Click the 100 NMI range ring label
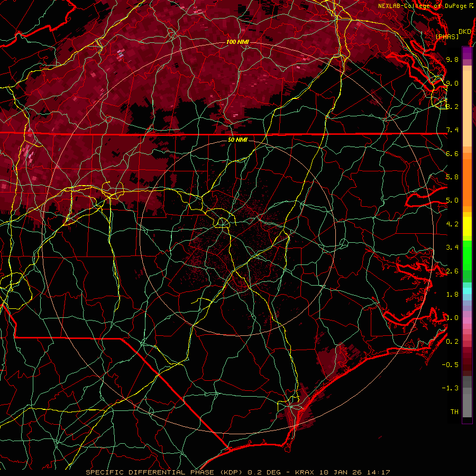Screen dimensions: 476x476 pyautogui.click(x=237, y=42)
